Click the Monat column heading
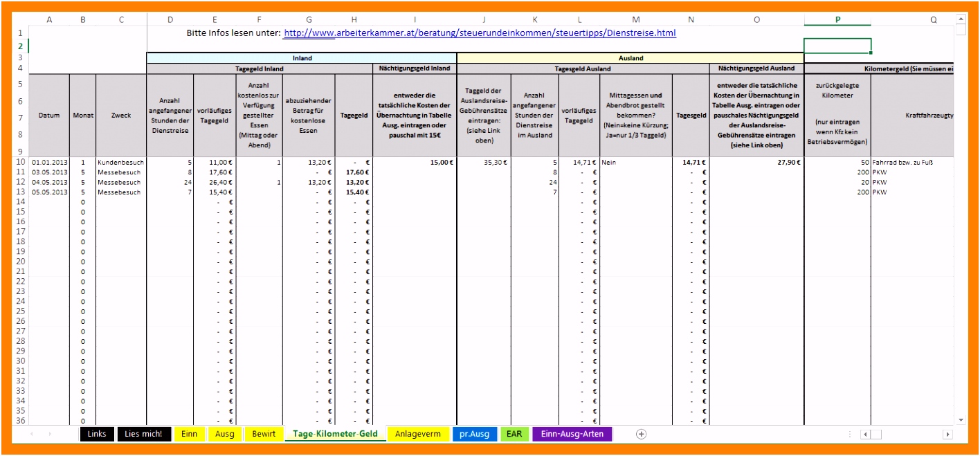980x456 pixels. pyautogui.click(x=83, y=116)
